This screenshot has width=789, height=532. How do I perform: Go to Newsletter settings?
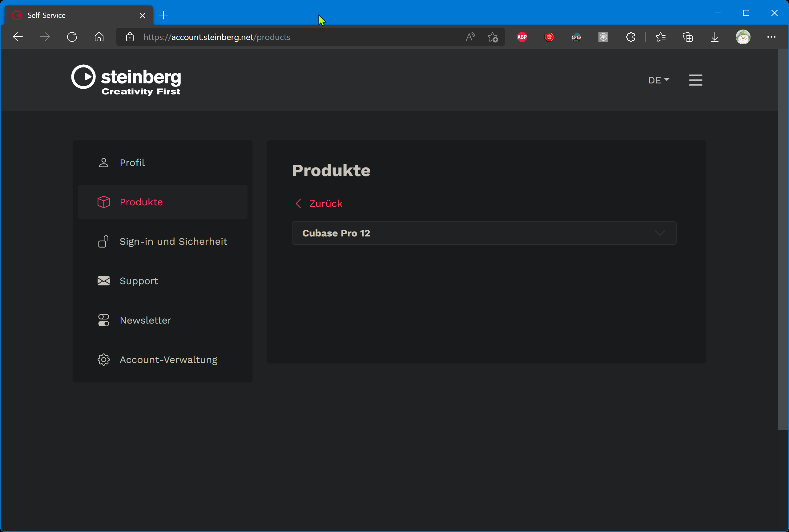coord(145,320)
